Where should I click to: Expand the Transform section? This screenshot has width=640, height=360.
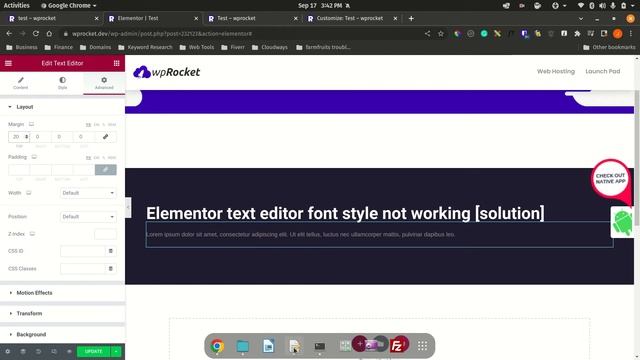62,313
